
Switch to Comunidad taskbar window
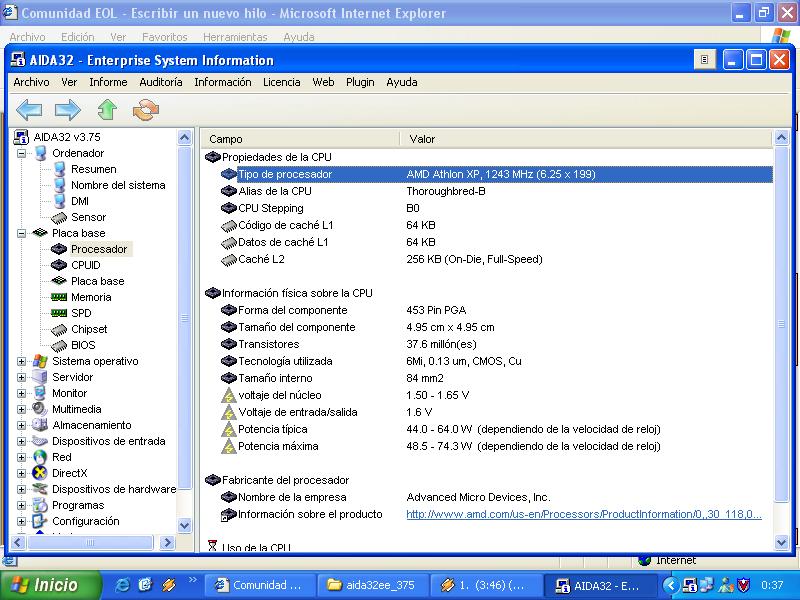(x=259, y=585)
